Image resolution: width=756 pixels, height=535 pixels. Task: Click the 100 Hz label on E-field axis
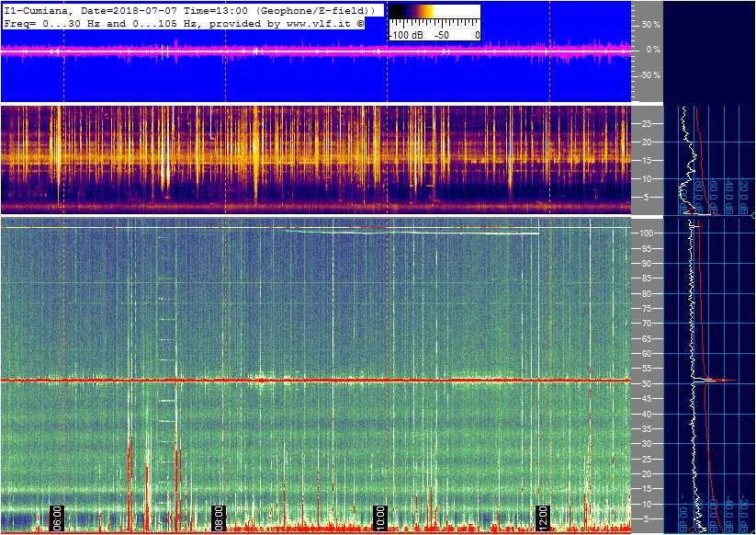646,233
